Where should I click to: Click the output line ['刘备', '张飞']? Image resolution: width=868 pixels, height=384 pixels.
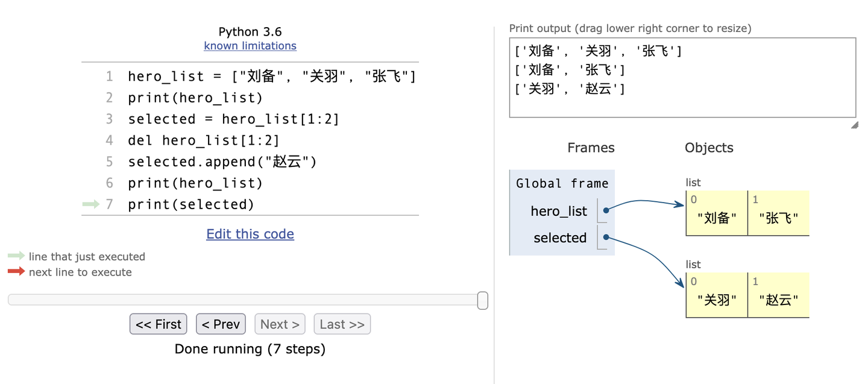click(x=570, y=70)
